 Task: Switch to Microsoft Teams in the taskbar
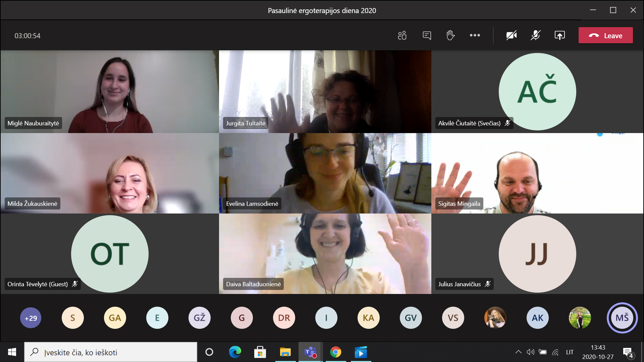click(310, 352)
